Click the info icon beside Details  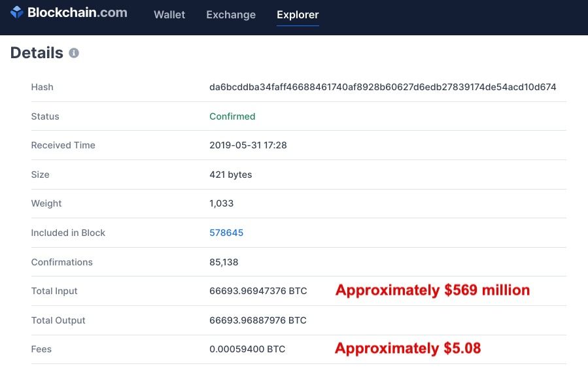coord(74,53)
